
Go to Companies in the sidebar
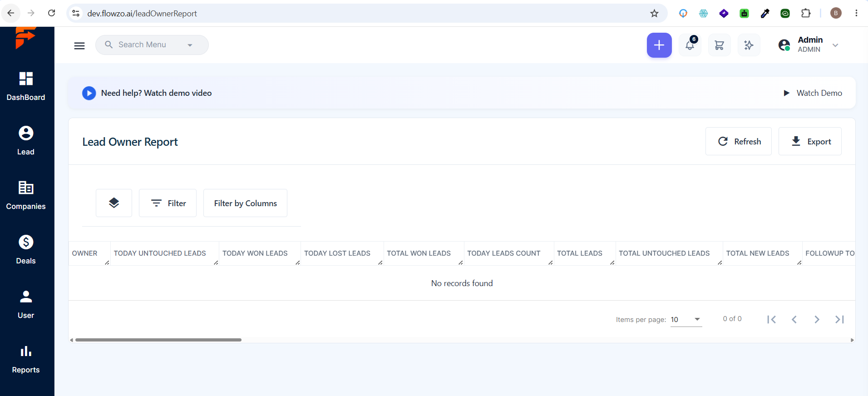click(26, 195)
